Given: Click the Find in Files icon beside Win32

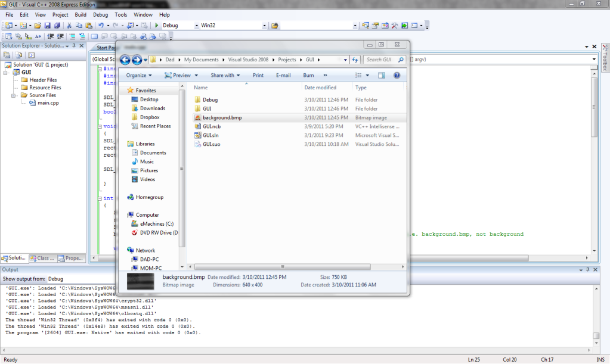Looking at the screenshot, I should coord(275,26).
